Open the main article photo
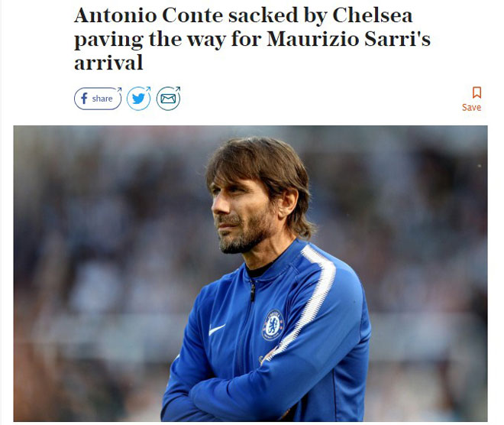Screen dimensions: 504x425 [x=250, y=274]
